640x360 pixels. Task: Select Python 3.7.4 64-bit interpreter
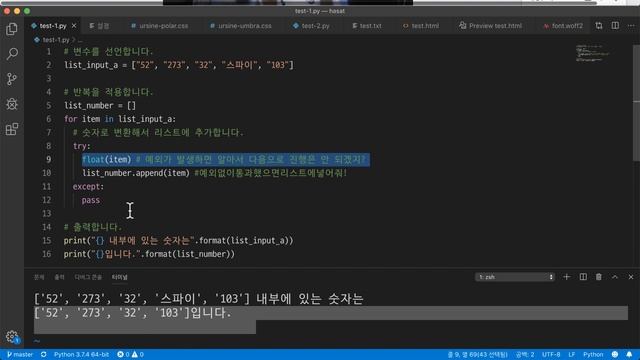81,354
